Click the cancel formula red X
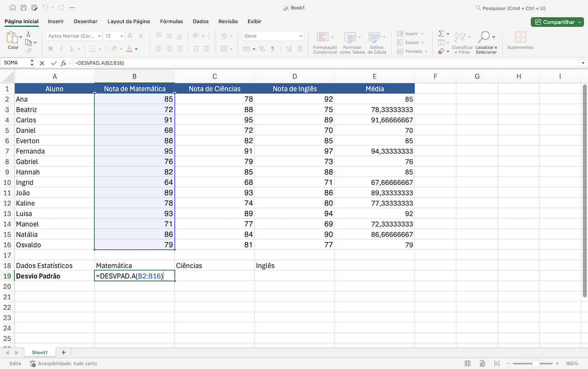 pos(42,63)
